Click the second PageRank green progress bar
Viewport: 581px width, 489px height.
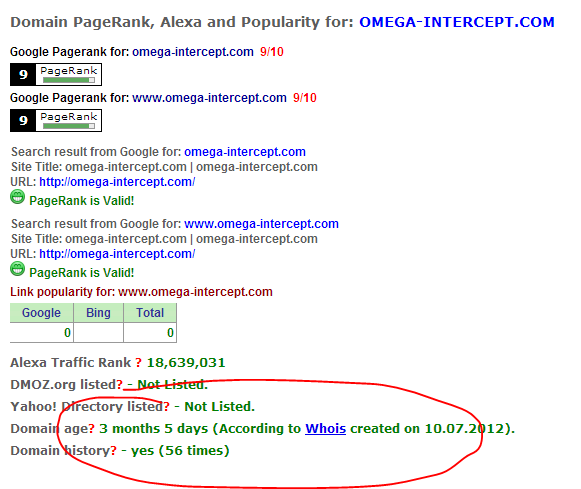coord(69,126)
